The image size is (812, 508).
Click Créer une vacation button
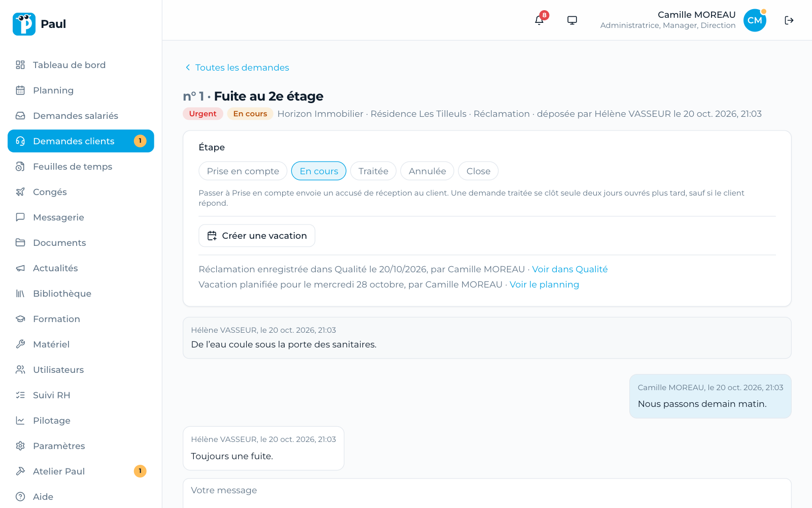pyautogui.click(x=257, y=236)
